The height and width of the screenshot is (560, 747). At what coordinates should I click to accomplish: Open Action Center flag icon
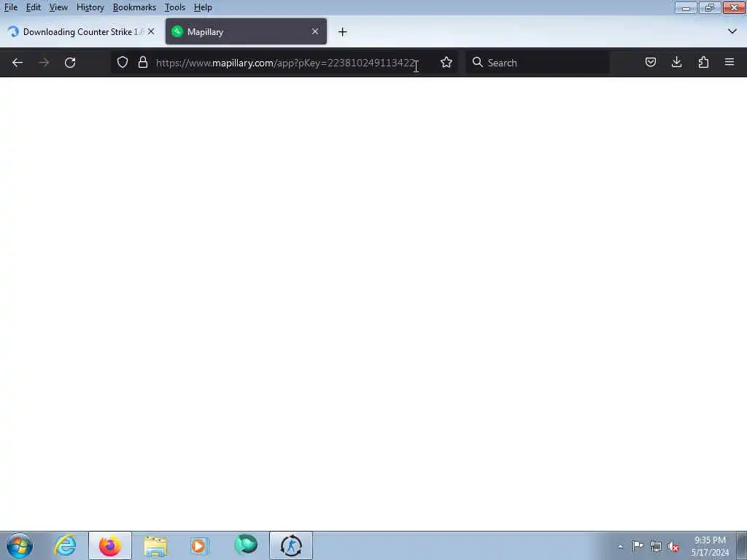[638, 546]
